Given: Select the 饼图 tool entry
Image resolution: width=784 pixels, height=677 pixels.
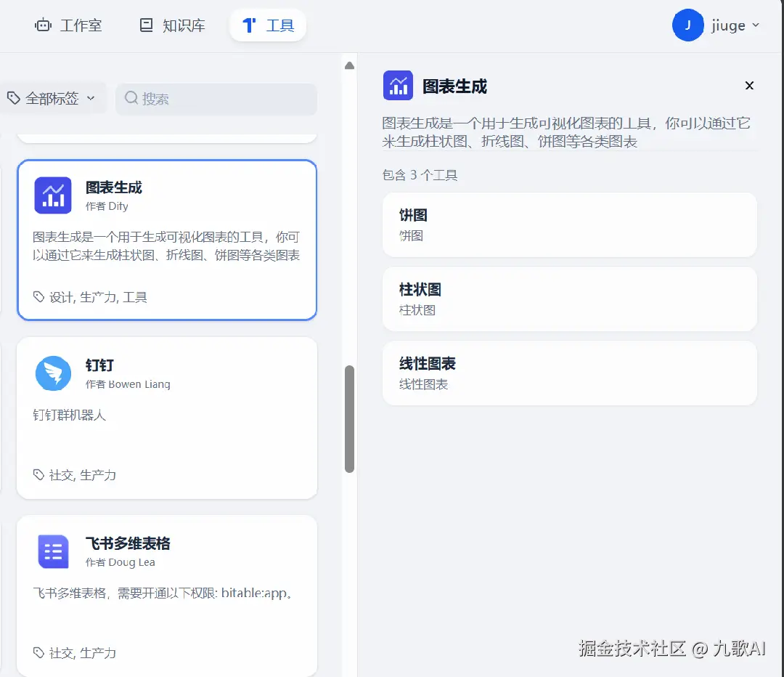Looking at the screenshot, I should coord(570,224).
